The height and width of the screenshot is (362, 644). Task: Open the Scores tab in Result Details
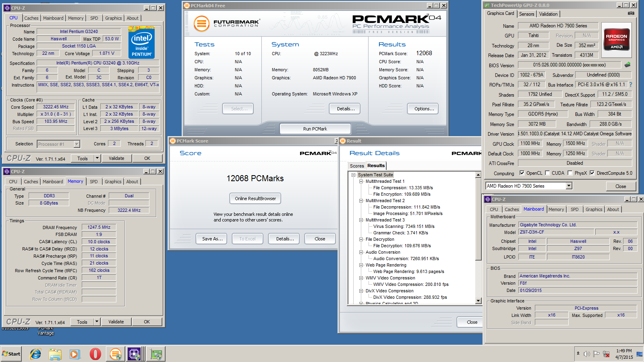tap(357, 166)
